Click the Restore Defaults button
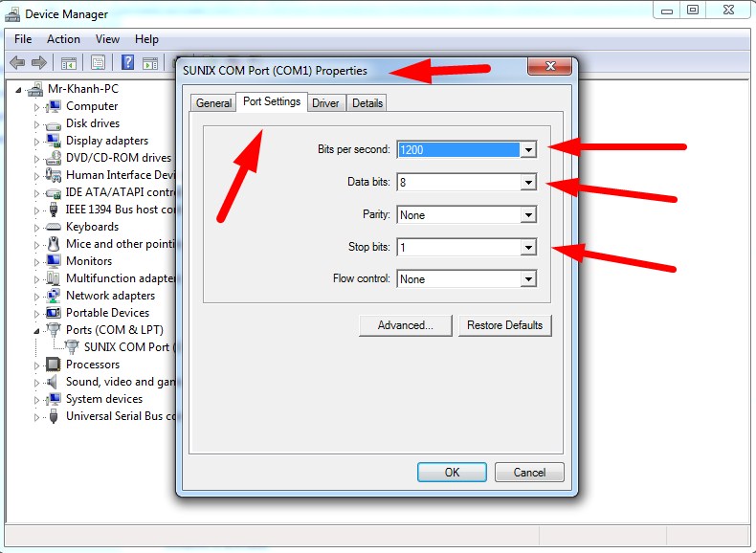 coord(505,325)
